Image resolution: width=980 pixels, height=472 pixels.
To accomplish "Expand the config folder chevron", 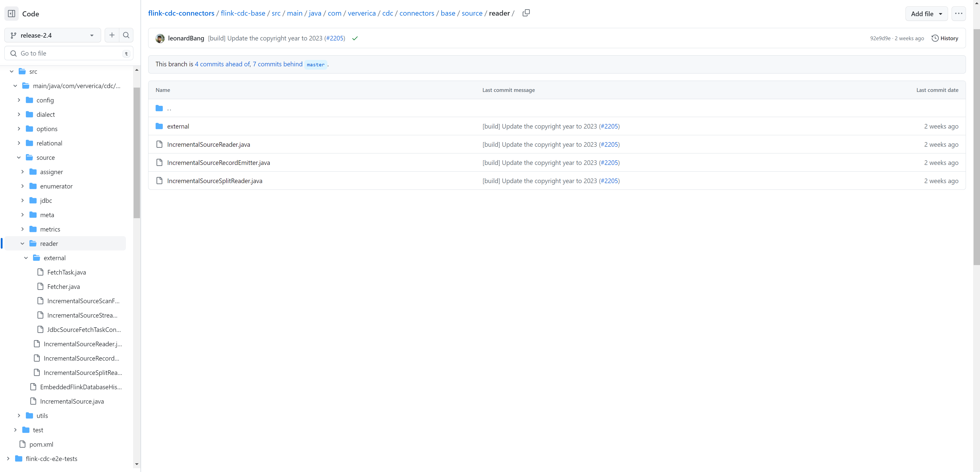I will click(x=19, y=100).
